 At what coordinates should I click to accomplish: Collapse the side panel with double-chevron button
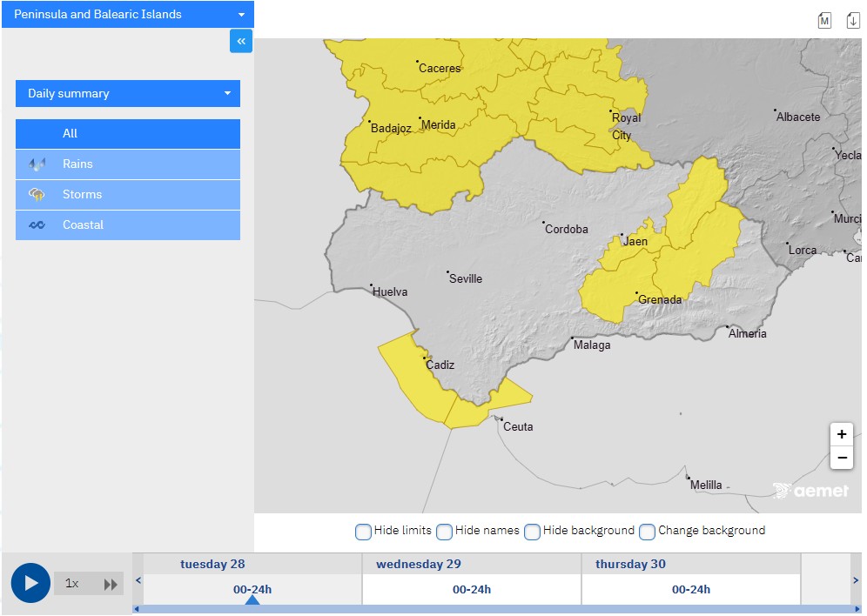click(241, 41)
